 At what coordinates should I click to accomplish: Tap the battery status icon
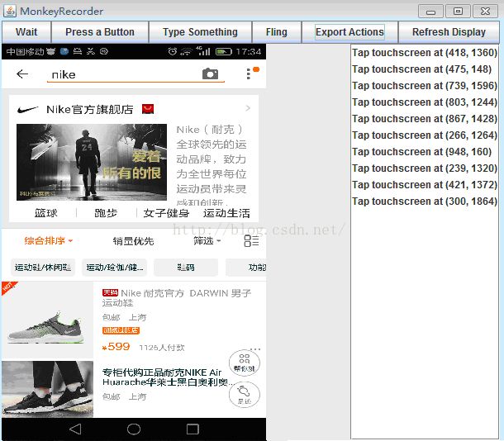[x=224, y=51]
